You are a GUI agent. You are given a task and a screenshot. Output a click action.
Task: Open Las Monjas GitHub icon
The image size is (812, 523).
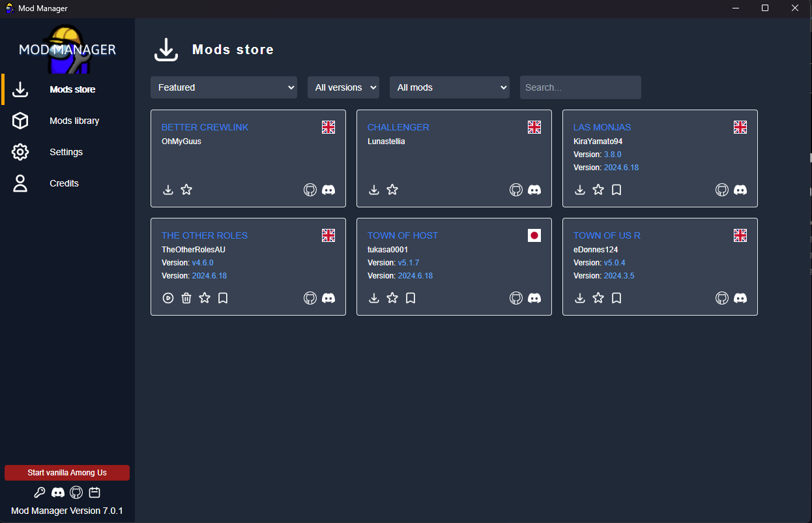click(722, 190)
